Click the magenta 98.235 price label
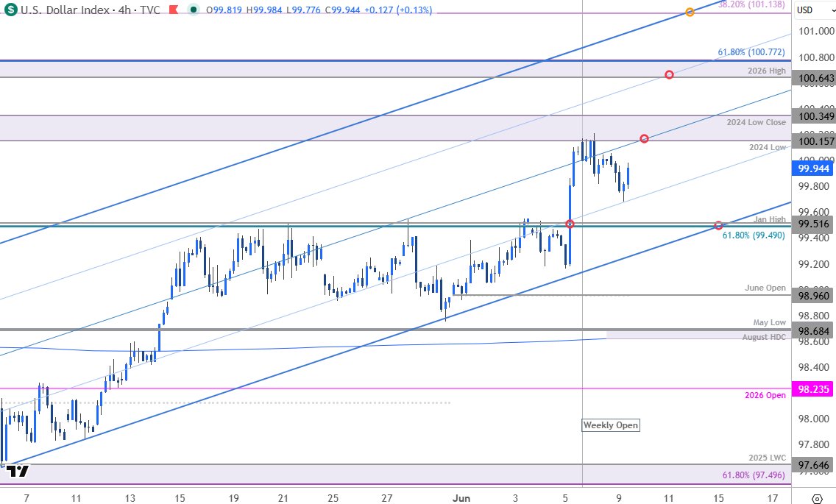836x504 pixels. coord(814,388)
